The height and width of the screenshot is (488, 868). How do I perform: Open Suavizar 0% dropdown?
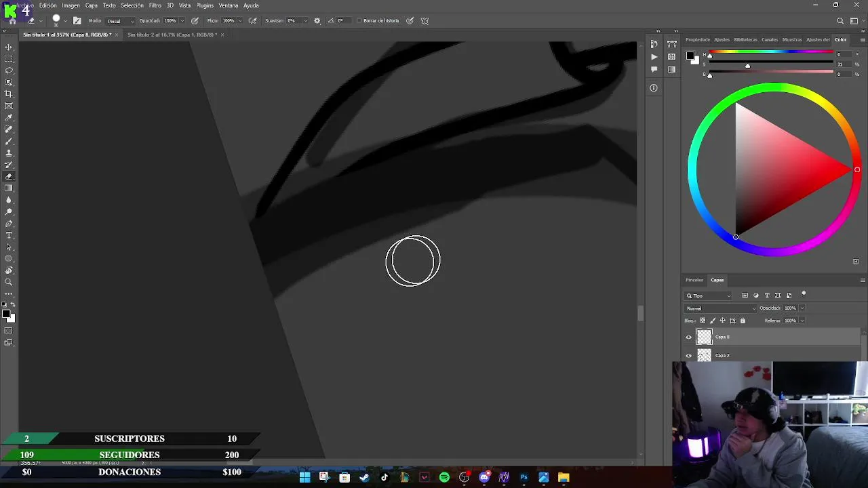click(x=305, y=21)
